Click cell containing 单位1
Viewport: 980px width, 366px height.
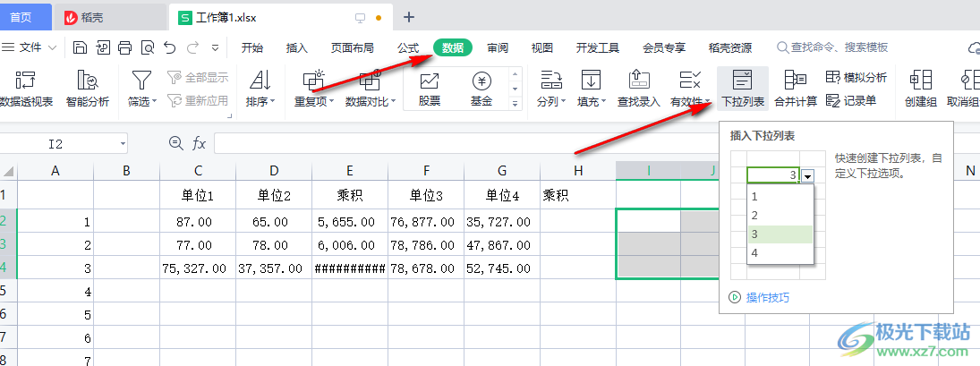(198, 196)
